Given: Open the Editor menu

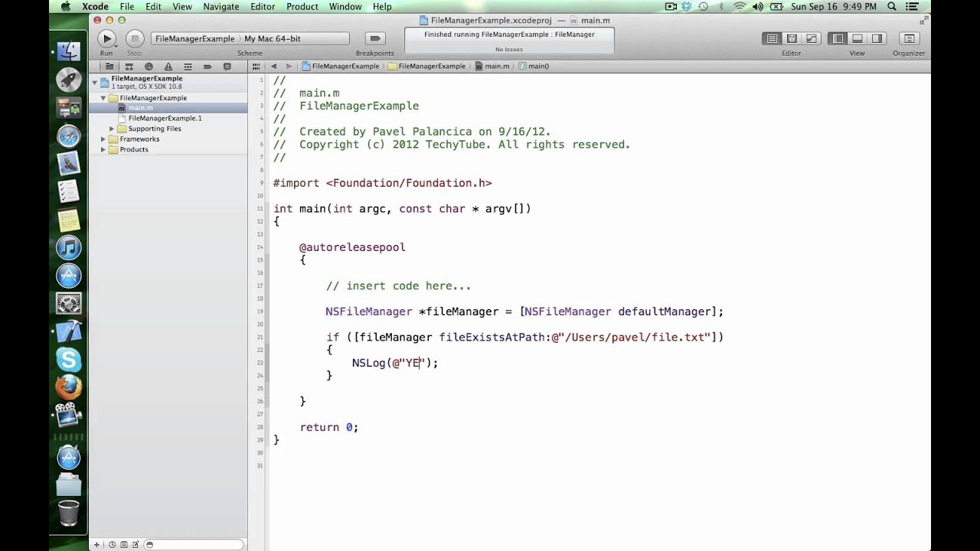Looking at the screenshot, I should (263, 6).
